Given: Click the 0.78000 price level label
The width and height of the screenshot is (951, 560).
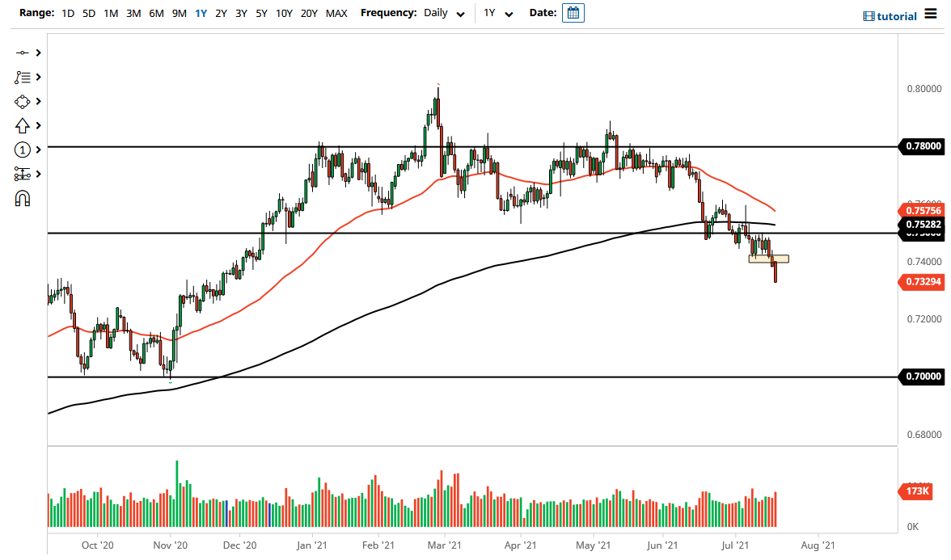Looking at the screenshot, I should coord(920,146).
